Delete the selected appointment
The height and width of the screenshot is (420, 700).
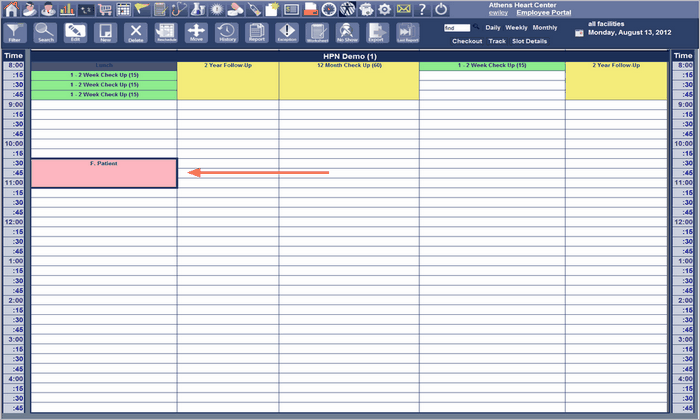tap(136, 32)
